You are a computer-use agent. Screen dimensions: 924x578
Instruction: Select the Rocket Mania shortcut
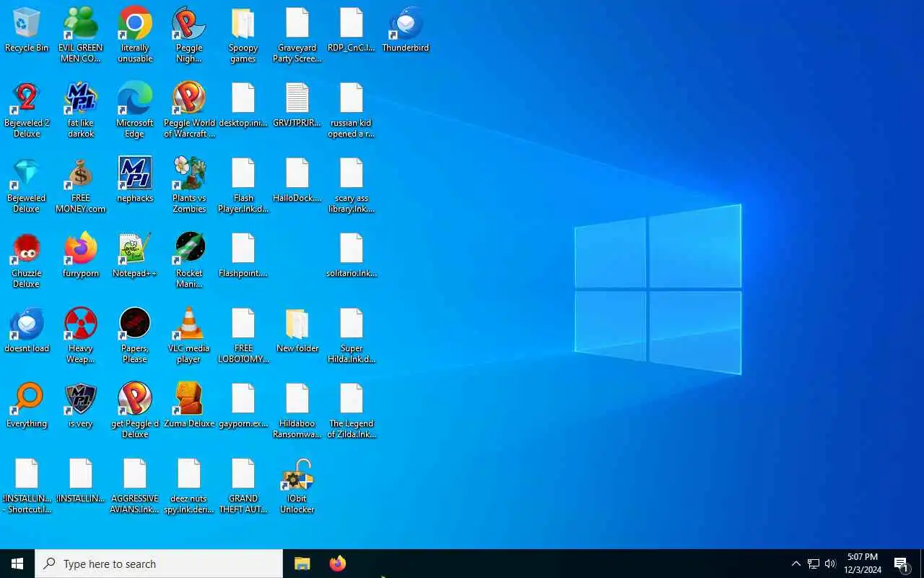coord(189,260)
